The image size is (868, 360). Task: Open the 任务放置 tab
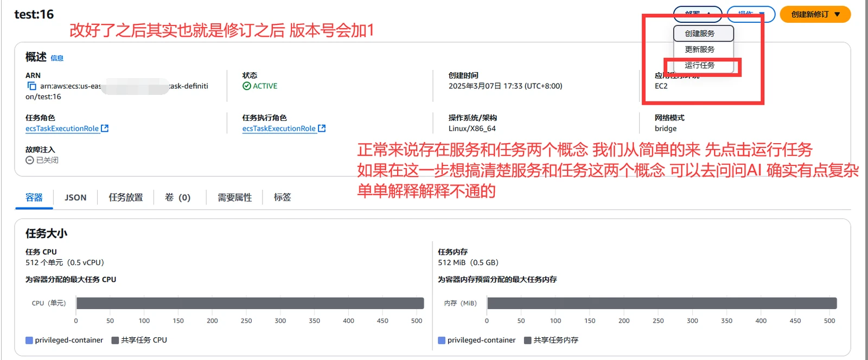tap(126, 197)
